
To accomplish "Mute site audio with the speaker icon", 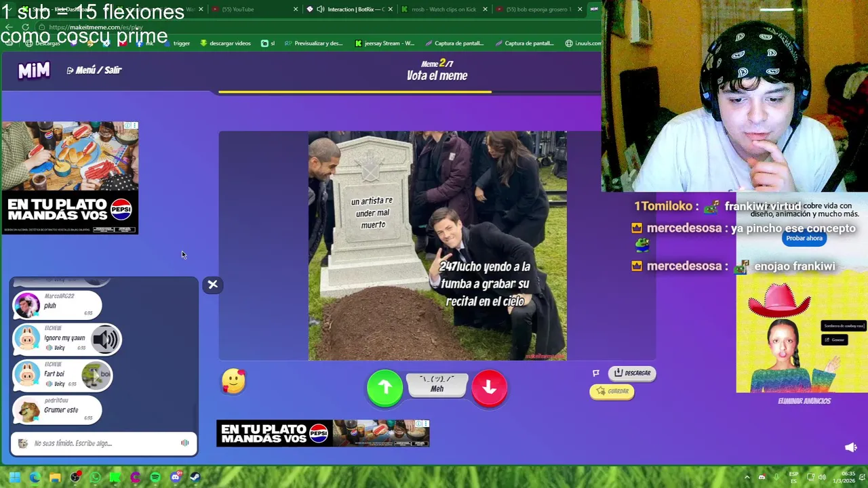I will pyautogui.click(x=851, y=447).
